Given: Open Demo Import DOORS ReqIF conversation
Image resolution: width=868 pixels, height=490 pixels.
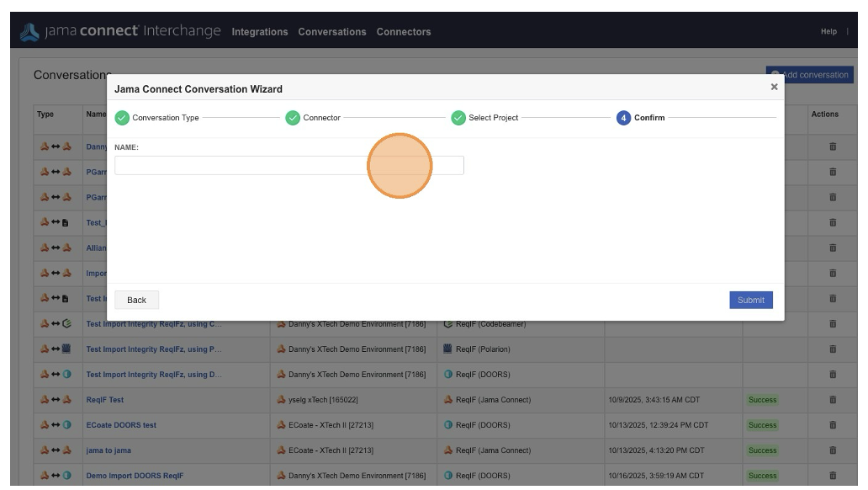Looking at the screenshot, I should [x=135, y=476].
